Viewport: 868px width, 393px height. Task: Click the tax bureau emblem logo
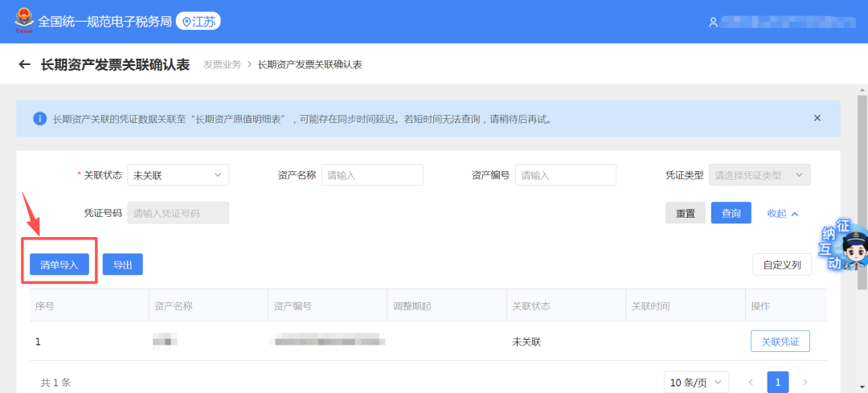point(23,21)
